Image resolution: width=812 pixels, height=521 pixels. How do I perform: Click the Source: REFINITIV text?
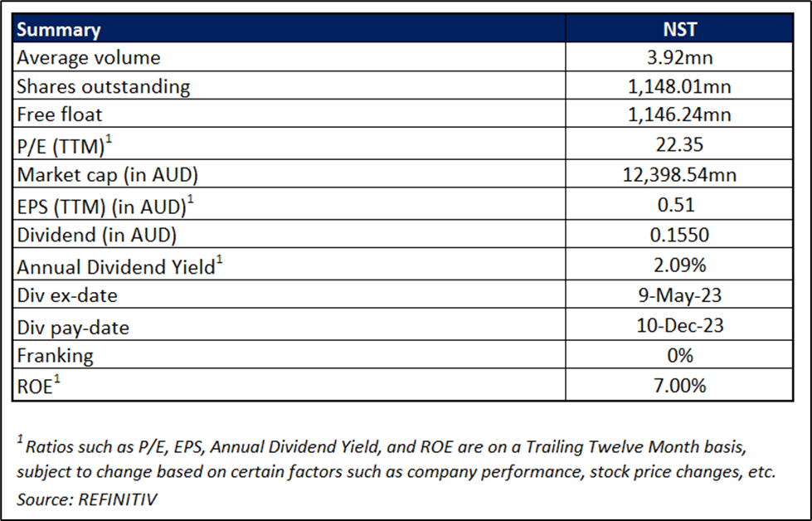[87, 499]
